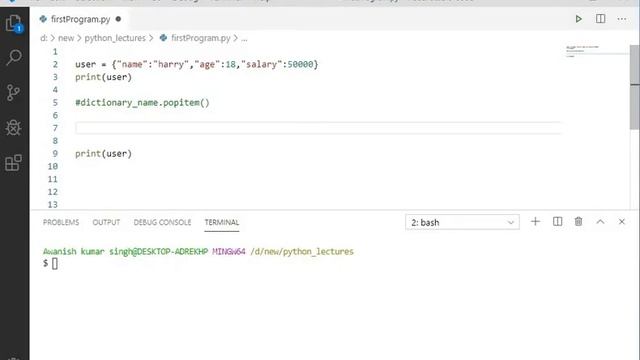This screenshot has height=360, width=640.
Task: Switch to the DEBUG CONSOLE tab
Action: coord(162,222)
